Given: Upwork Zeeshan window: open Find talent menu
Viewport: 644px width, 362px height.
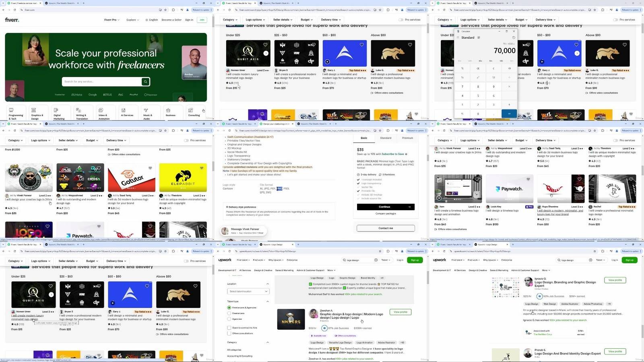Looking at the screenshot, I should point(243,260).
